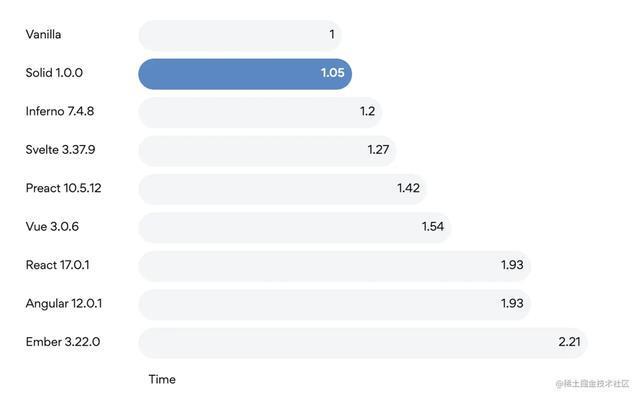Click the Angular 12.0.1 label
This screenshot has width=640, height=399.
[64, 304]
